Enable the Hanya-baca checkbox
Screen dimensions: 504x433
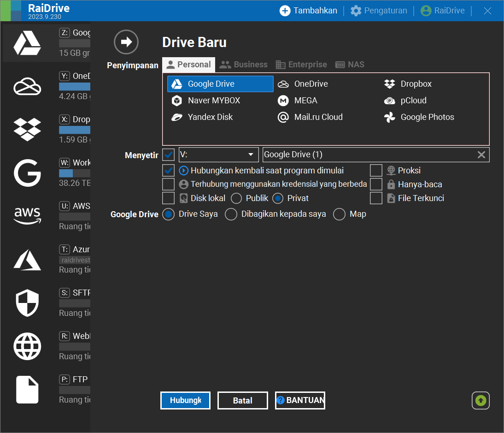point(376,184)
